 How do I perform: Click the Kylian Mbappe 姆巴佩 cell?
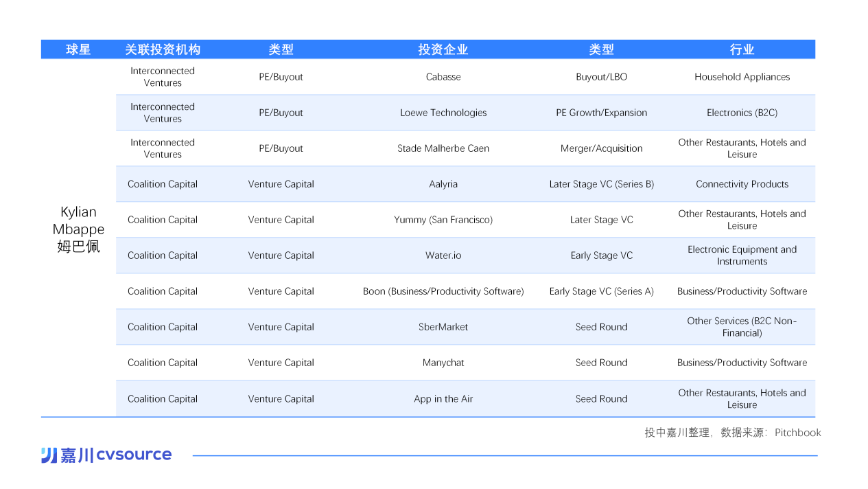(78, 229)
